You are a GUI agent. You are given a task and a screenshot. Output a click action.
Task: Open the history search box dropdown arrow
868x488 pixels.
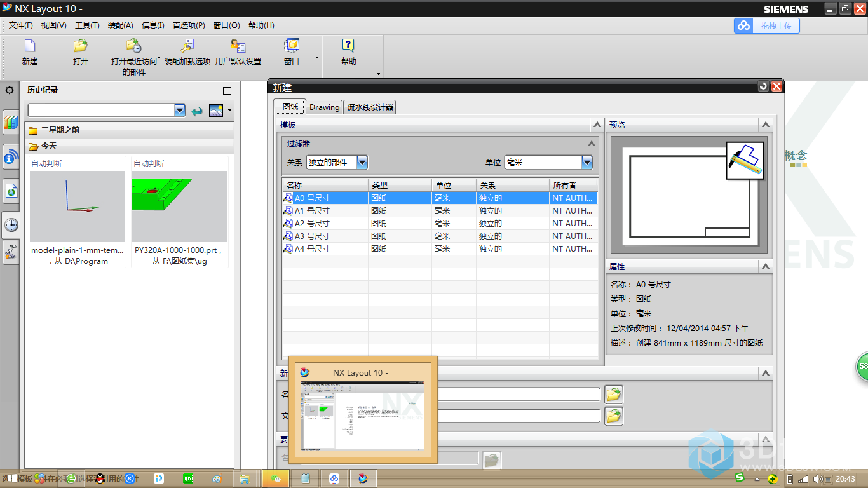point(180,111)
